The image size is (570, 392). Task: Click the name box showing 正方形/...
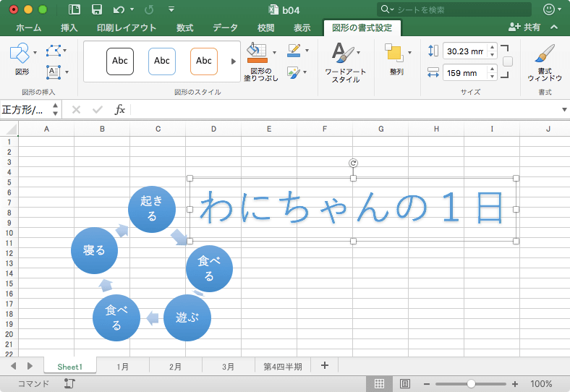25,109
